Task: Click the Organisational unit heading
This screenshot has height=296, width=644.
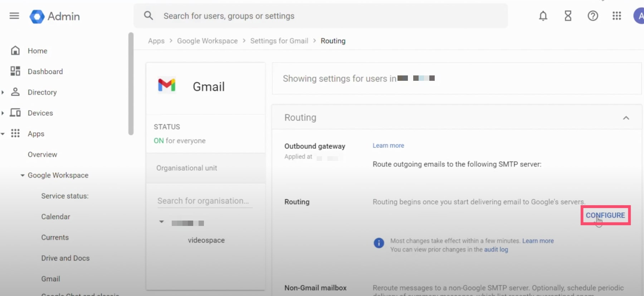Action: pyautogui.click(x=187, y=168)
